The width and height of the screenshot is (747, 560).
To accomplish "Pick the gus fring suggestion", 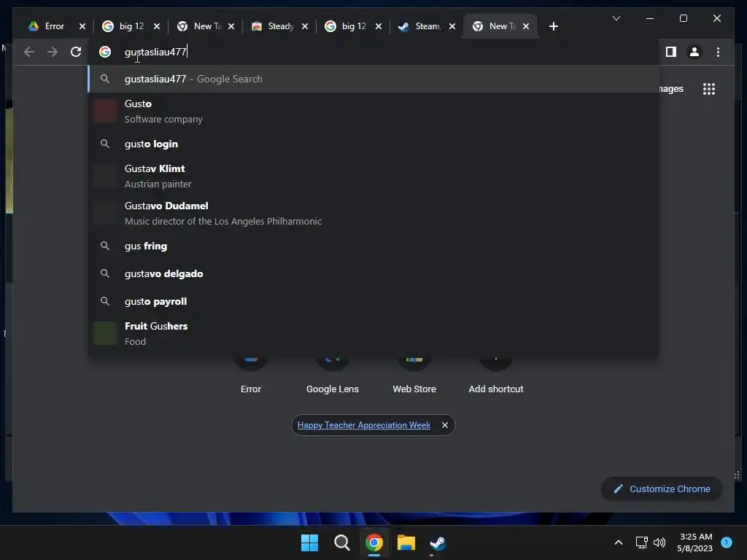I will click(373, 246).
